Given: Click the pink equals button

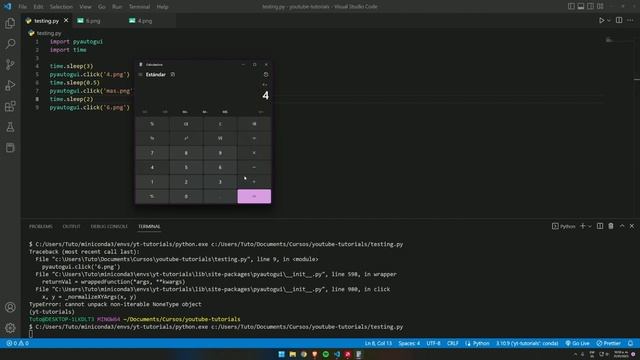Looking at the screenshot, I should point(254,196).
